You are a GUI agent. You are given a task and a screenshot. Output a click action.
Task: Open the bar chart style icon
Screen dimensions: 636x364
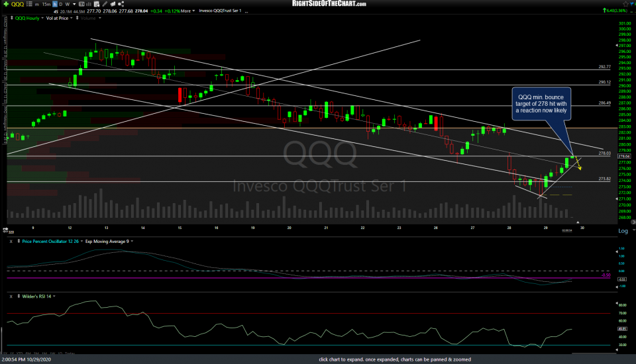click(88, 4)
